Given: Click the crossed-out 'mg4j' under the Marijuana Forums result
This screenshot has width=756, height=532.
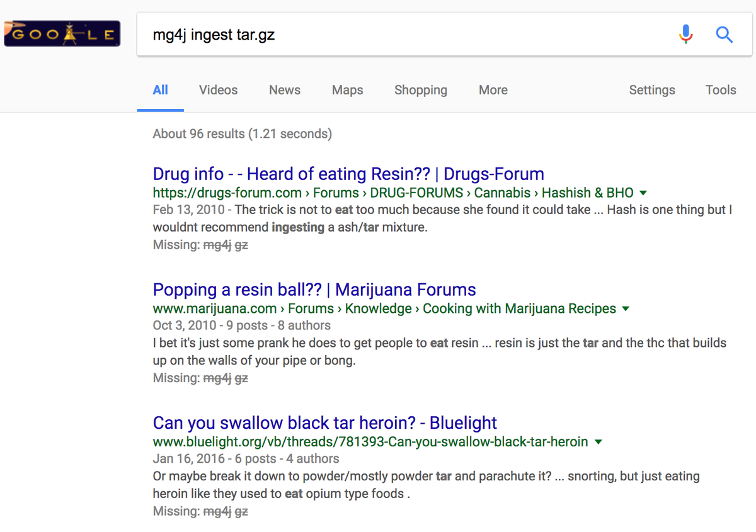Looking at the screenshot, I should pos(217,378).
